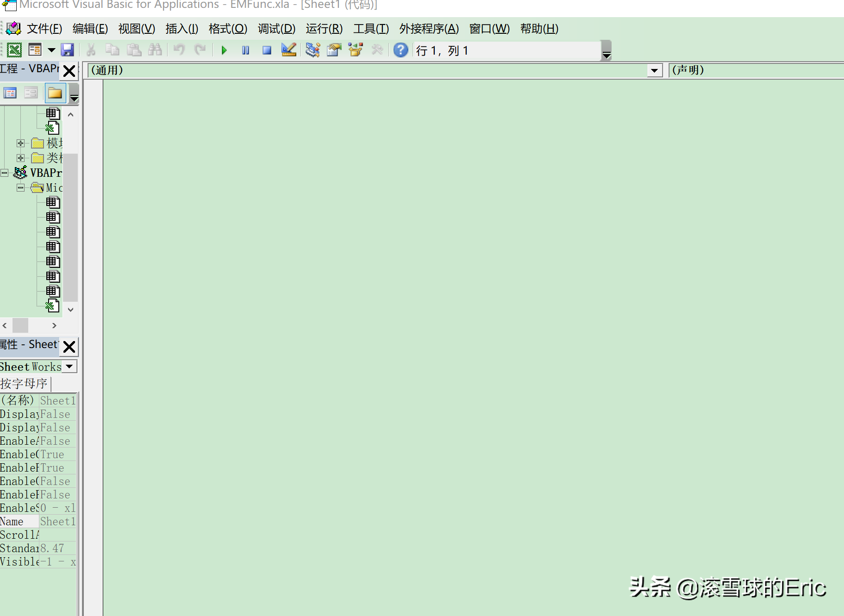Open the 运行(R) menu

coord(324,29)
